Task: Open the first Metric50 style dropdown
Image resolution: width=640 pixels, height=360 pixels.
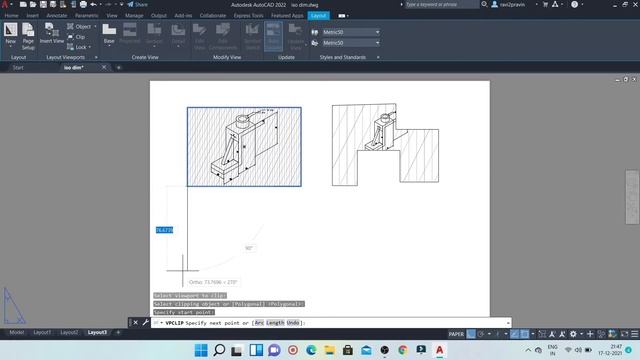Action: [x=351, y=32]
